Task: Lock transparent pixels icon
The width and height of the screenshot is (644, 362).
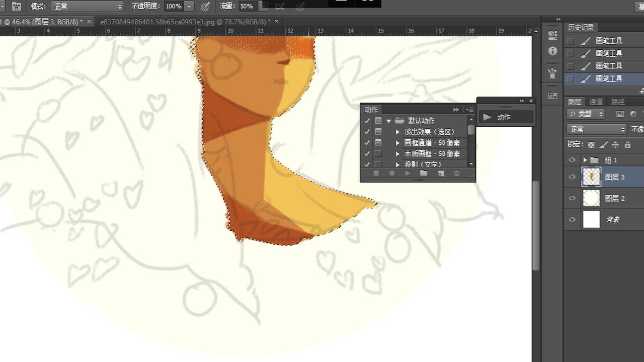Action: (591, 145)
